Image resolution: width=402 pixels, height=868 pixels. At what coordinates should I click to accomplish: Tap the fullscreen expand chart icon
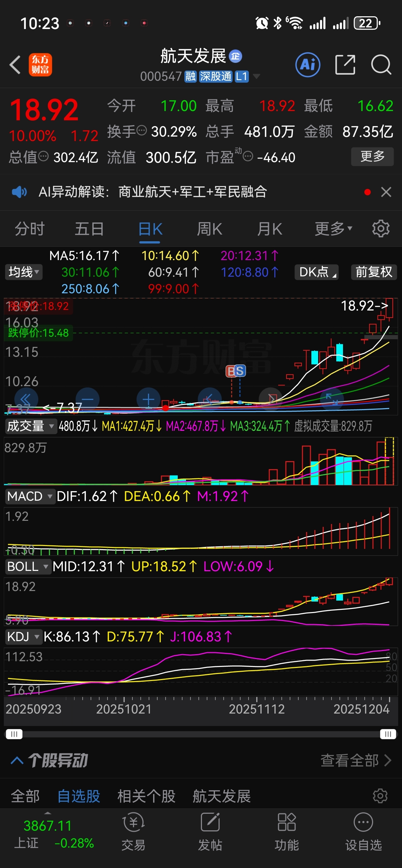pyautogui.click(x=332, y=399)
